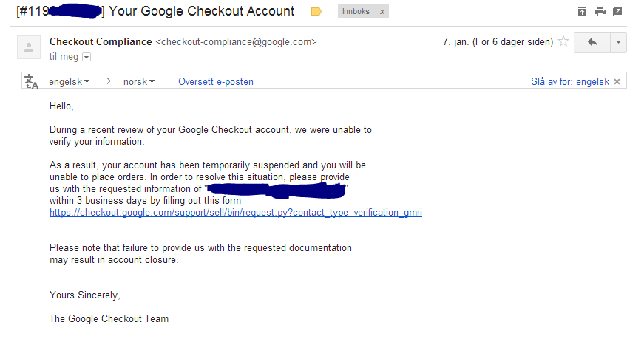
Task: Open email in new window icon
Action: (x=617, y=12)
